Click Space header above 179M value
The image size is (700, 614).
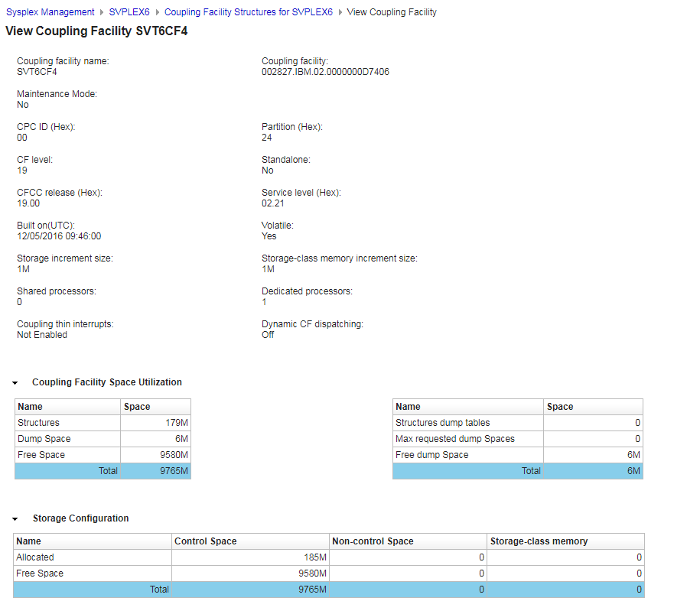click(x=156, y=407)
